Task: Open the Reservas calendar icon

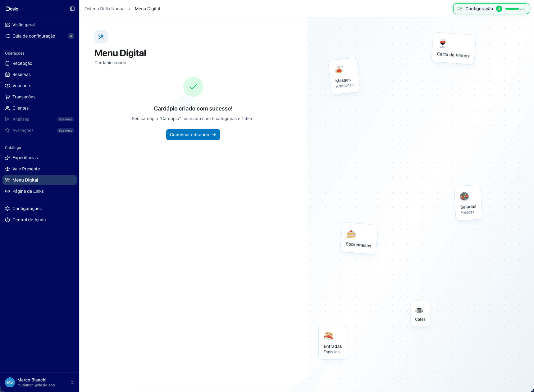Action: (7, 74)
